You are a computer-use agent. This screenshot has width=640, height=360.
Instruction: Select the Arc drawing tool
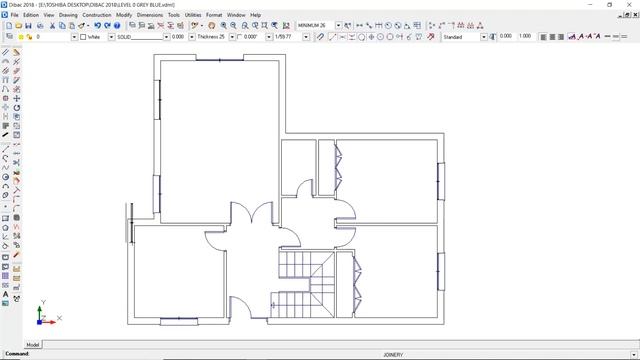pos(5,186)
